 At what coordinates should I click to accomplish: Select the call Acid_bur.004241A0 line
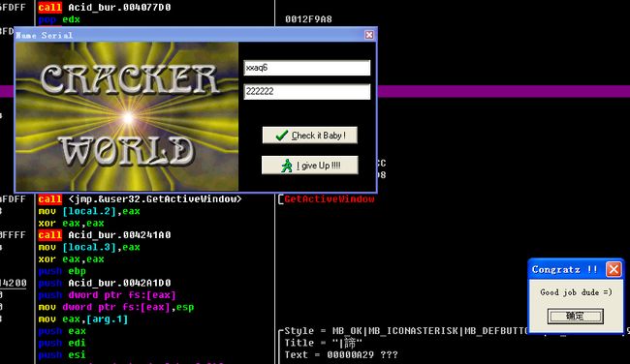pyautogui.click(x=105, y=235)
